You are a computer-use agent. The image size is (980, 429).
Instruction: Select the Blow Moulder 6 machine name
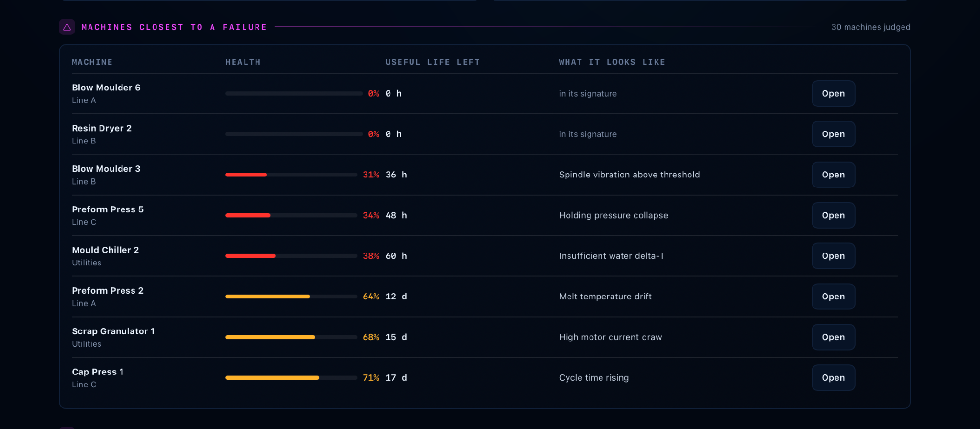(x=106, y=88)
